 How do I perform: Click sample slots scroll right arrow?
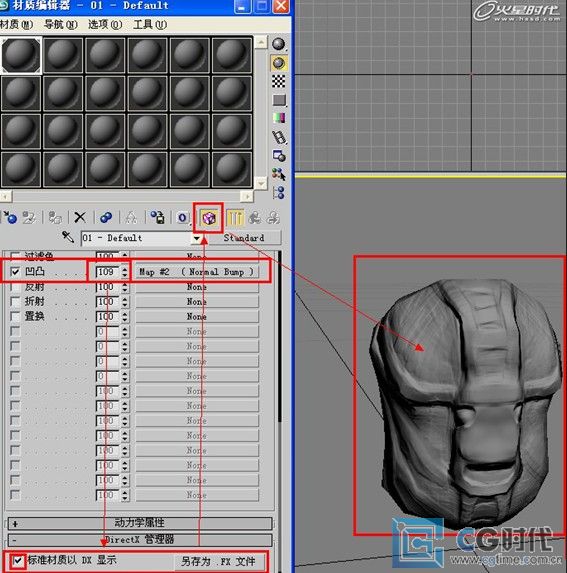(247, 197)
